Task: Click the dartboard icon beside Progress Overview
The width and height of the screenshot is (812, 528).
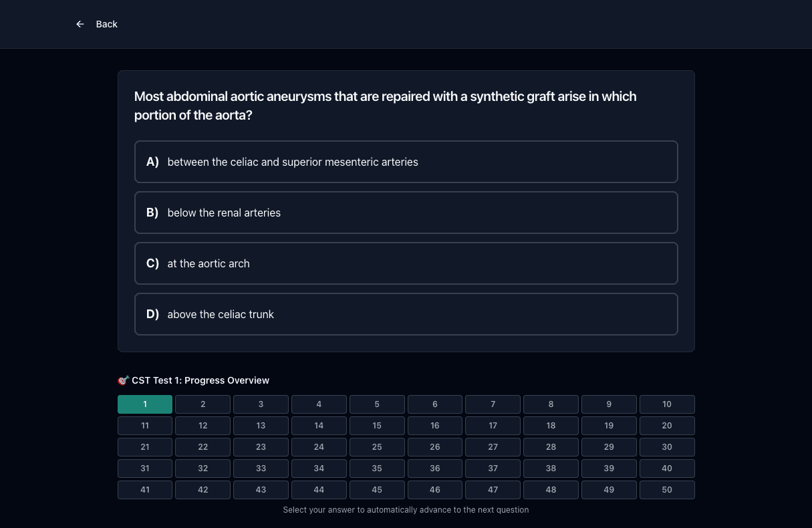Action: pyautogui.click(x=123, y=380)
